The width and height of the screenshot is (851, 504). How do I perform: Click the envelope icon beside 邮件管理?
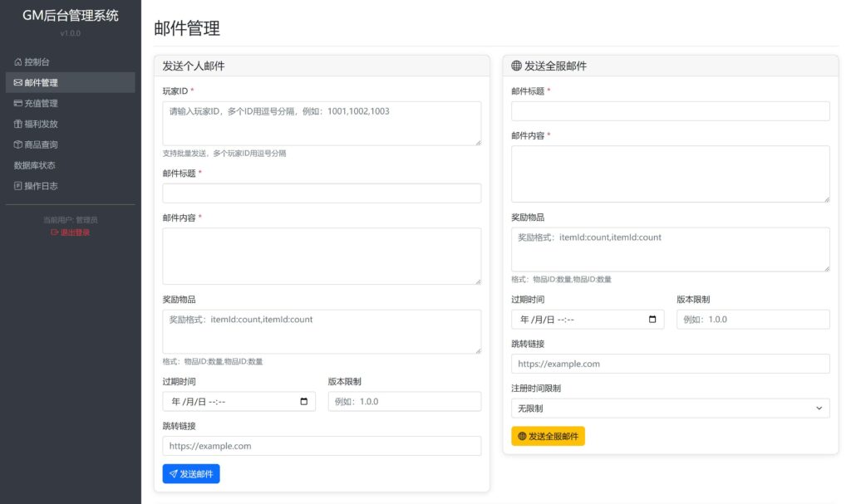[18, 83]
